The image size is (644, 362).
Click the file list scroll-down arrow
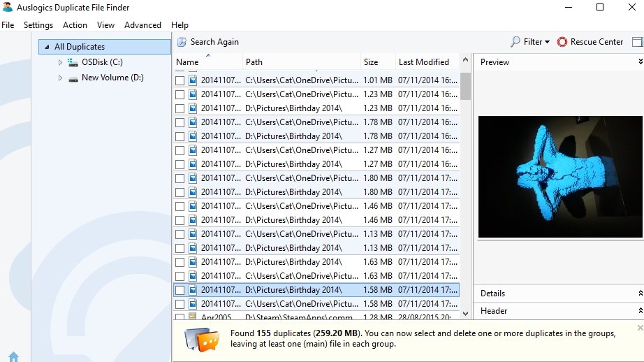(465, 314)
